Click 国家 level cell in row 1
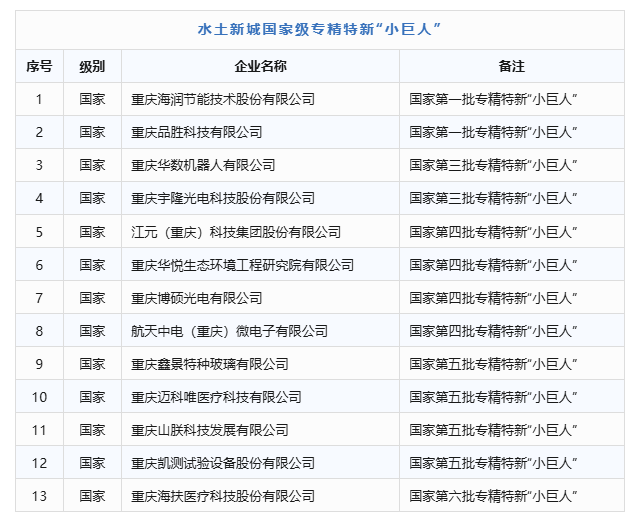This screenshot has height=521, width=639. click(92, 99)
